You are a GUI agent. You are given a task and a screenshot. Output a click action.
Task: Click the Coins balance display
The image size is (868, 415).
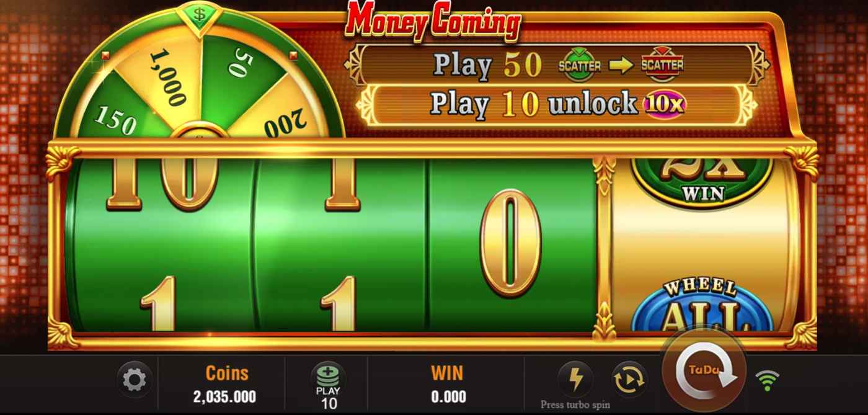(x=224, y=385)
